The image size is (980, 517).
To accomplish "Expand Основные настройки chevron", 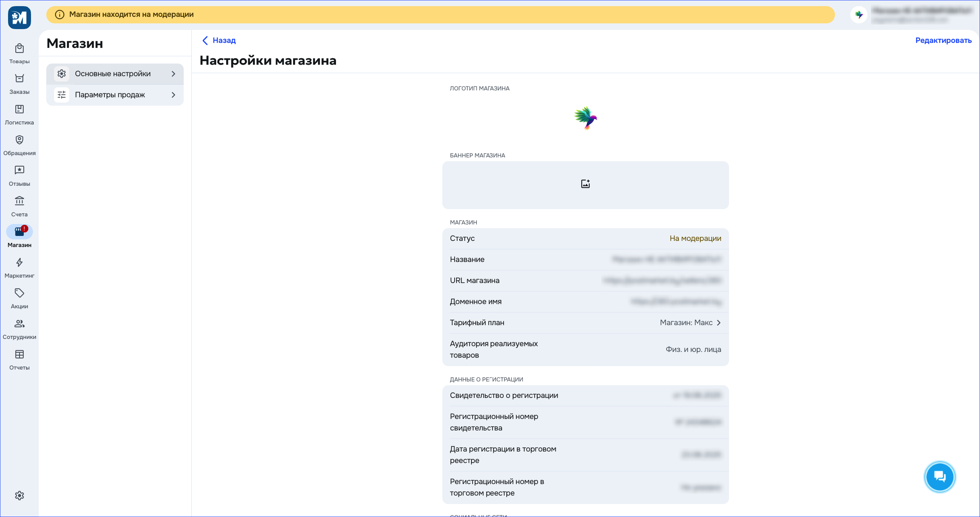I will tap(173, 74).
